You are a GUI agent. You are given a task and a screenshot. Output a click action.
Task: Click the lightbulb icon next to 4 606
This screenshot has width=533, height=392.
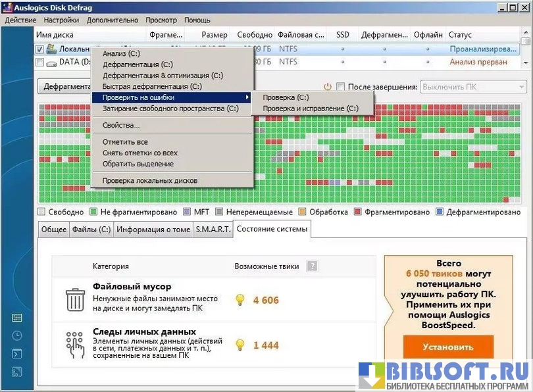tap(240, 300)
